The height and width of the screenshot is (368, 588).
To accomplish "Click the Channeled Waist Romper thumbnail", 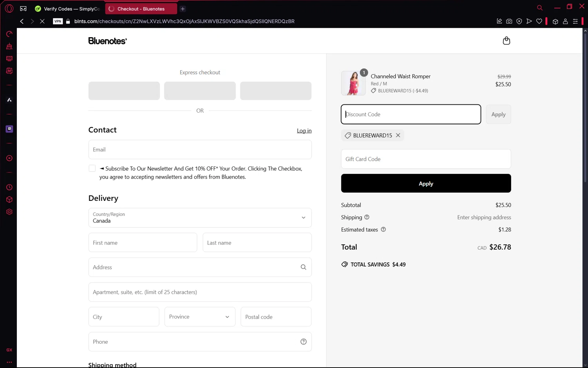I will [353, 83].
